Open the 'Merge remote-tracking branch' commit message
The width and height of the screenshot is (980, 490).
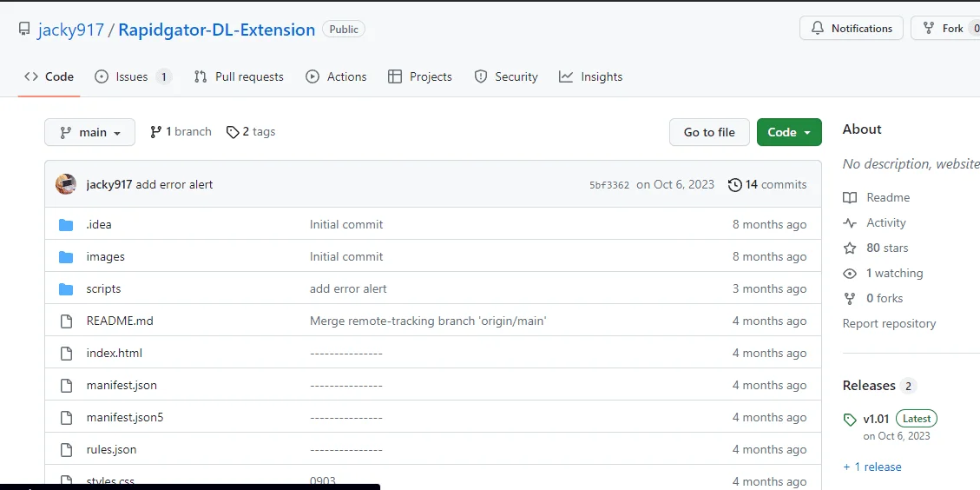[428, 321]
